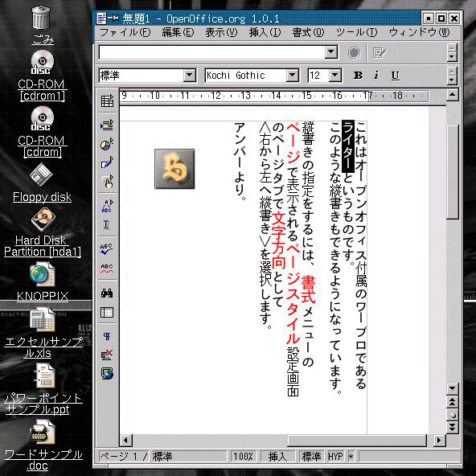
Task: Toggle Underline formatting
Action: point(396,76)
